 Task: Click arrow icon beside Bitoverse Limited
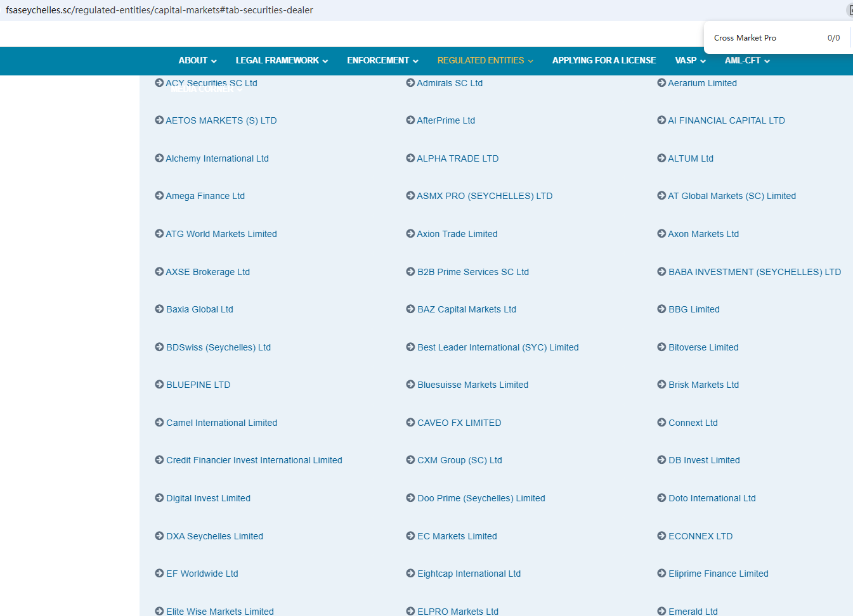coord(661,347)
